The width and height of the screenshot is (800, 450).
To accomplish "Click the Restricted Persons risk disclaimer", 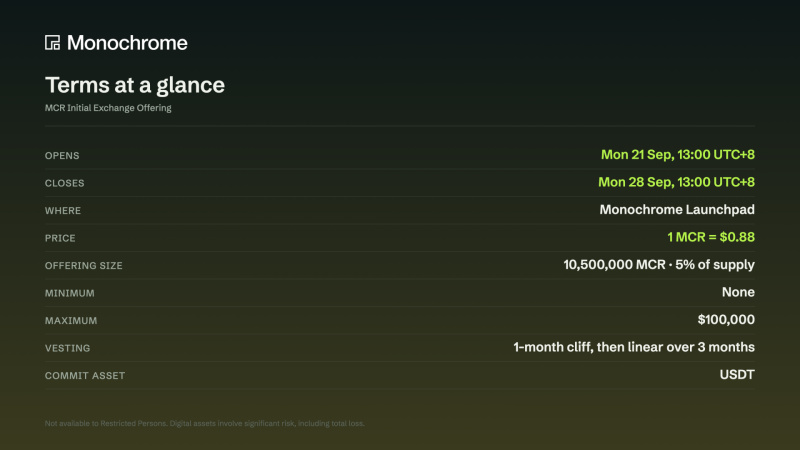I will click(x=205, y=423).
